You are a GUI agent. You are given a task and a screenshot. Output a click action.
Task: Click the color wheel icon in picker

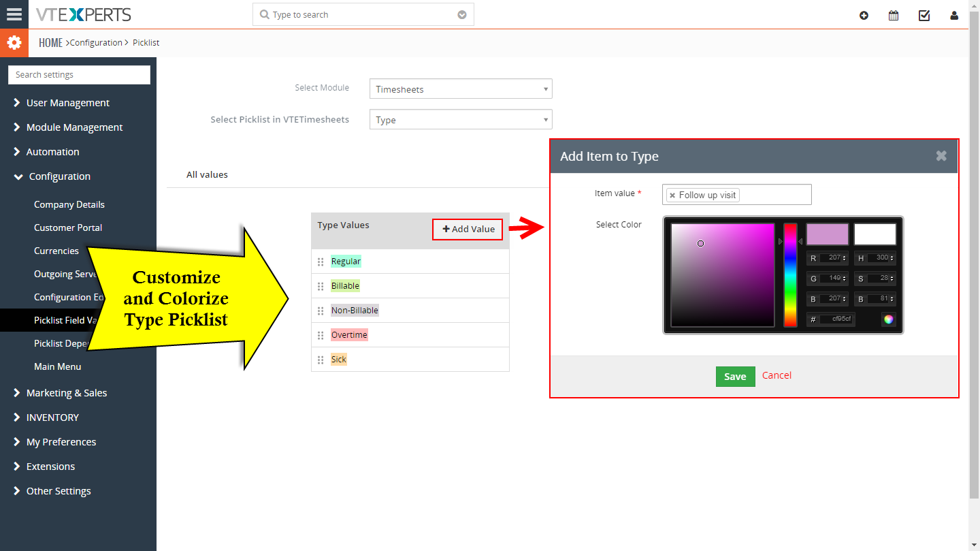point(888,319)
